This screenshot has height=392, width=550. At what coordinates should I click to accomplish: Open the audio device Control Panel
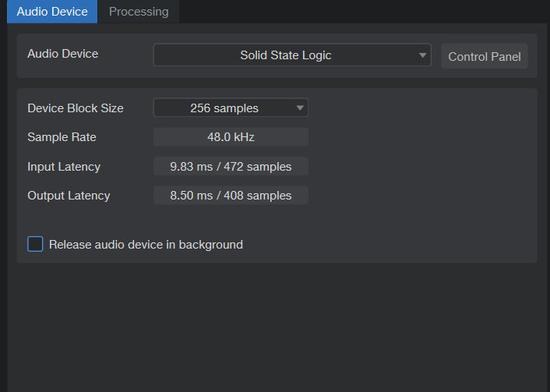coord(485,56)
